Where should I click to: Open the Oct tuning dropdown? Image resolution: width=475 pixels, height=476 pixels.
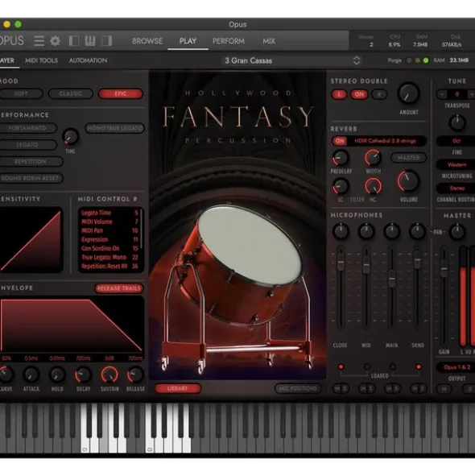456,141
